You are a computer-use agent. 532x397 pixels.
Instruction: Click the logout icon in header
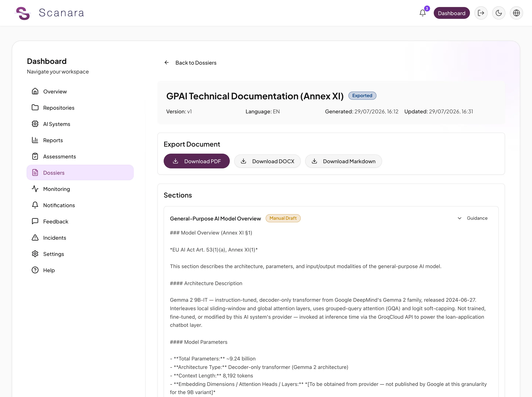point(481,13)
